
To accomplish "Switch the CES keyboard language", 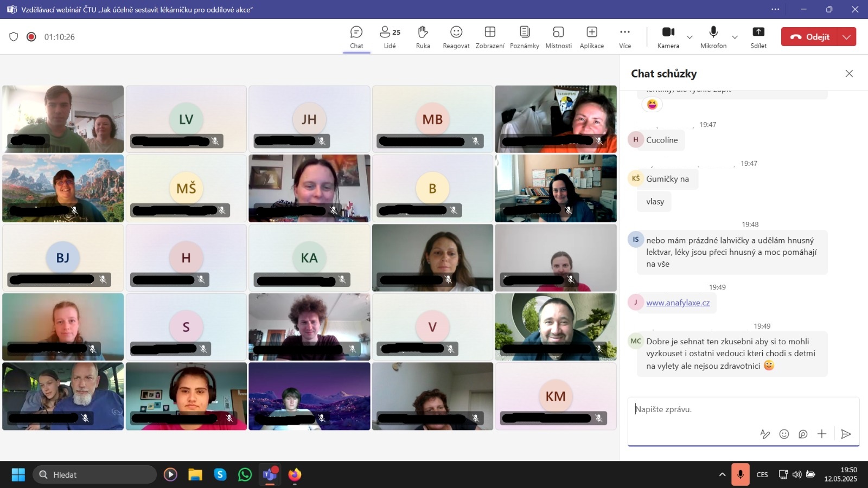I will 762,474.
